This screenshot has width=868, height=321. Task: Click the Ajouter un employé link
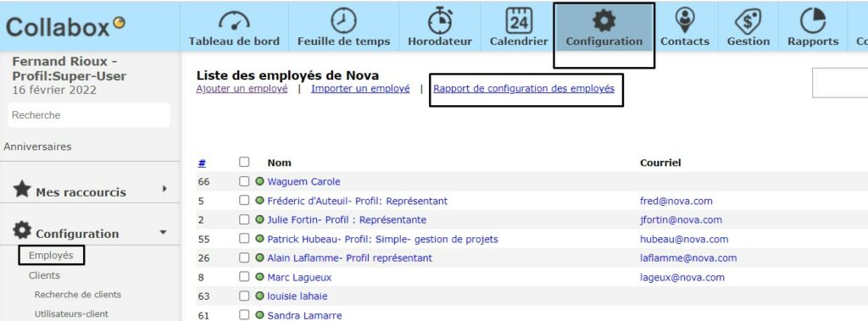(x=242, y=89)
